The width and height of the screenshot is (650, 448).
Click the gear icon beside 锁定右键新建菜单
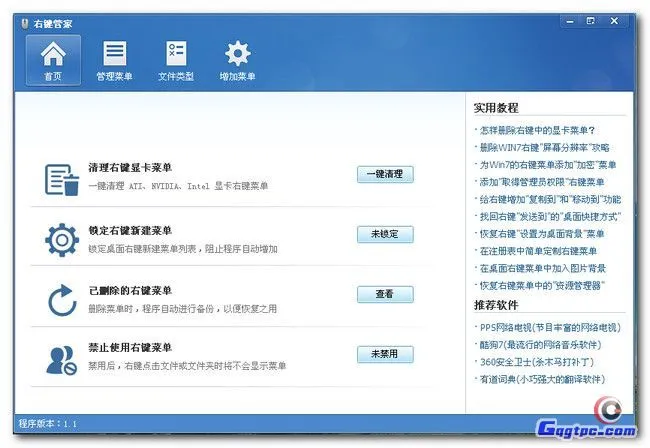(x=62, y=240)
